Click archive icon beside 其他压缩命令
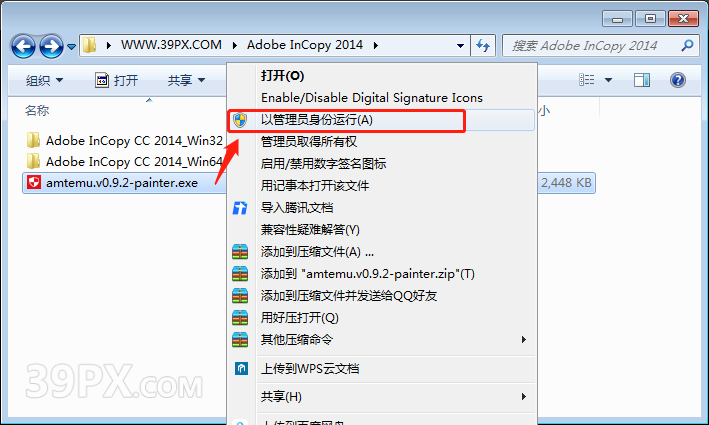This screenshot has height=425, width=709. 240,340
